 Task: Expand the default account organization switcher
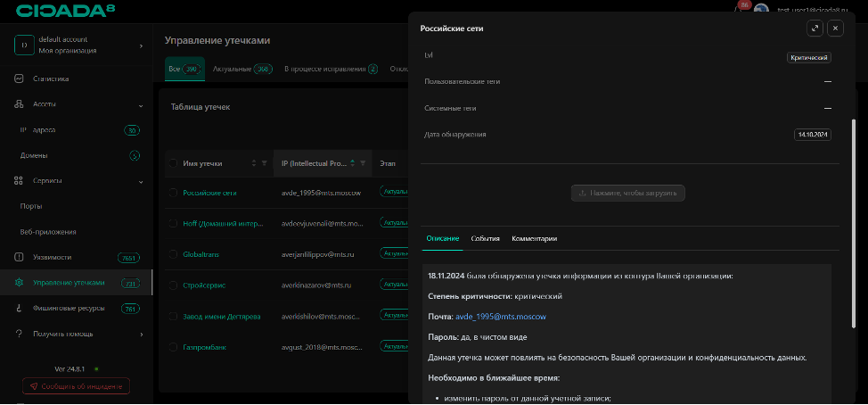point(141,45)
